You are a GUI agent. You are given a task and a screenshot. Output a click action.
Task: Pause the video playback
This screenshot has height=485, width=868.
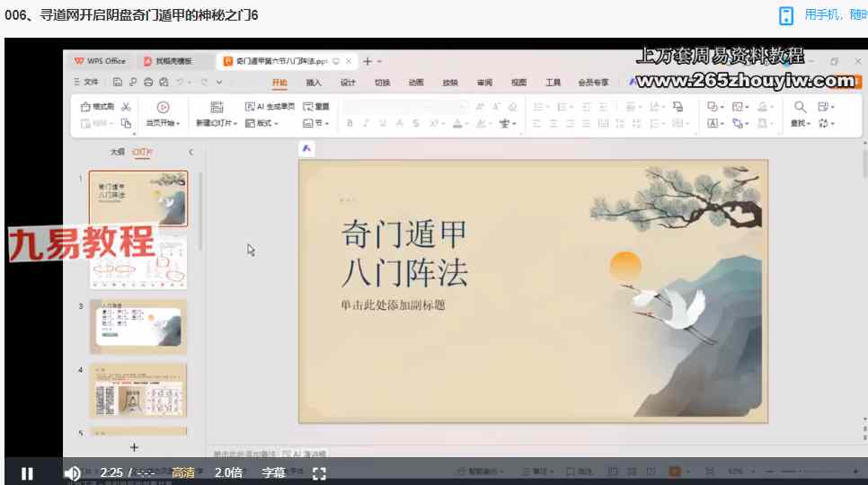coord(27,473)
